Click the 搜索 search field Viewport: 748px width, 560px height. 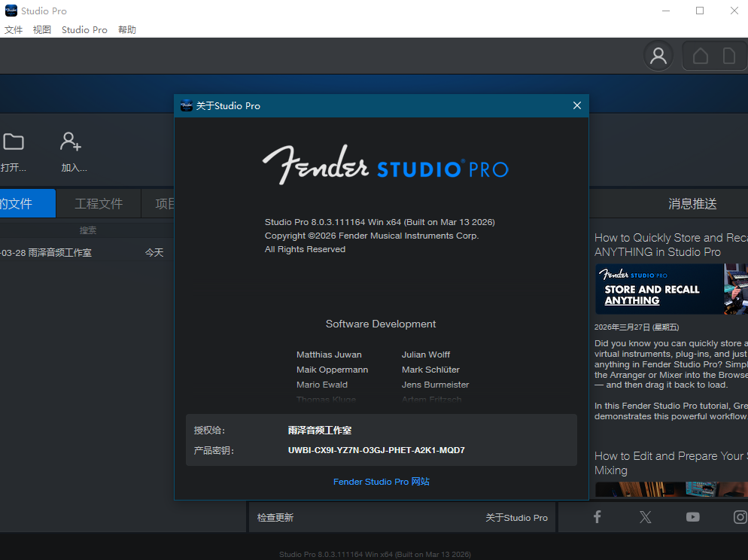click(87, 230)
